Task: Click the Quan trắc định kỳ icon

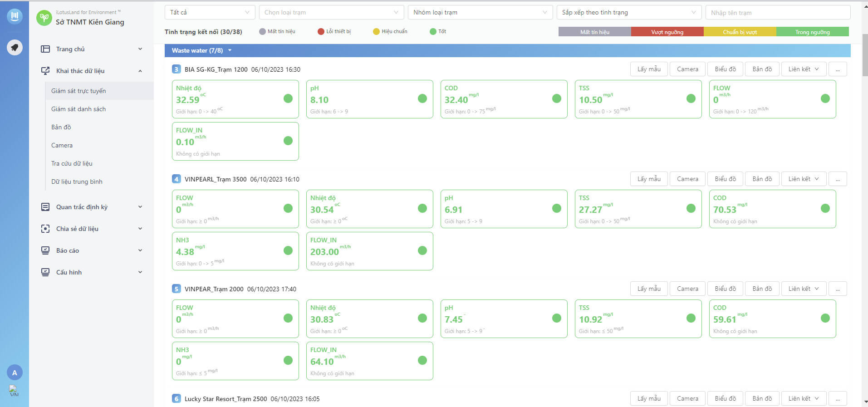Action: (45, 207)
